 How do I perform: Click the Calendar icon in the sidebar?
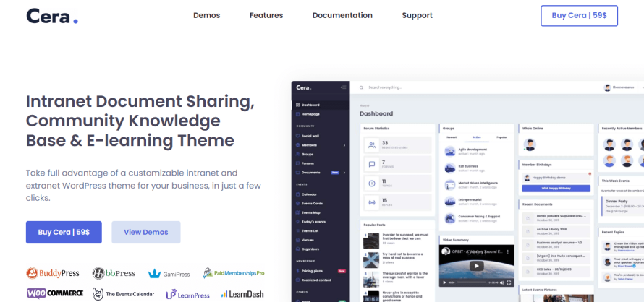pos(298,194)
